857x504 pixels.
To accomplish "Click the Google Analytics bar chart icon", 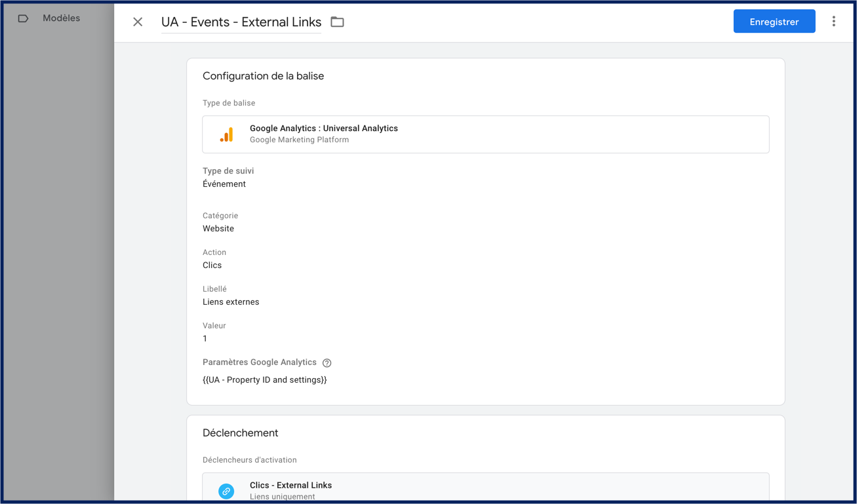I will coord(226,134).
